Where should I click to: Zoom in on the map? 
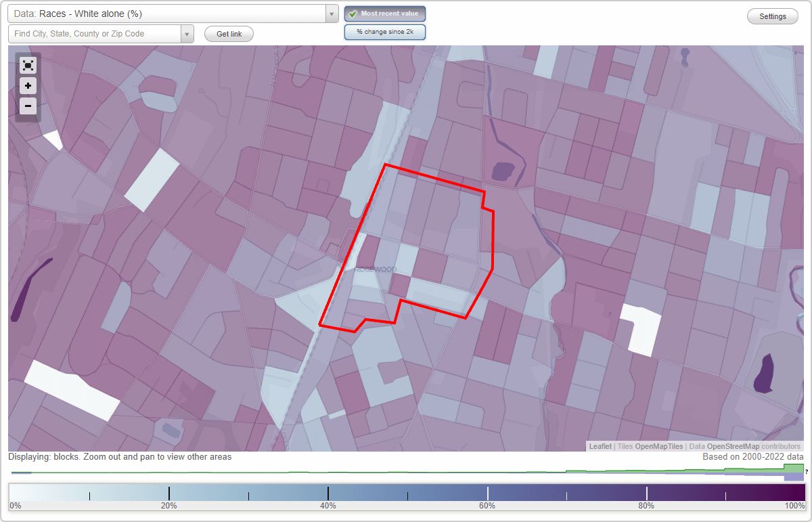[28, 85]
